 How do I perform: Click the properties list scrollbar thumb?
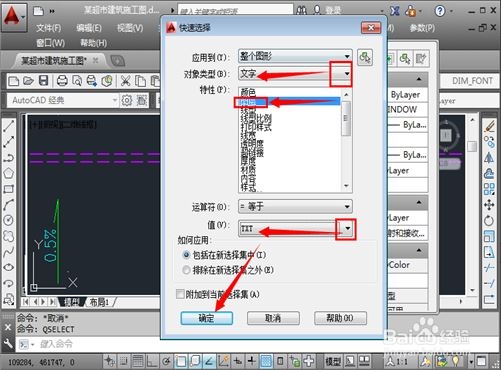click(x=346, y=119)
